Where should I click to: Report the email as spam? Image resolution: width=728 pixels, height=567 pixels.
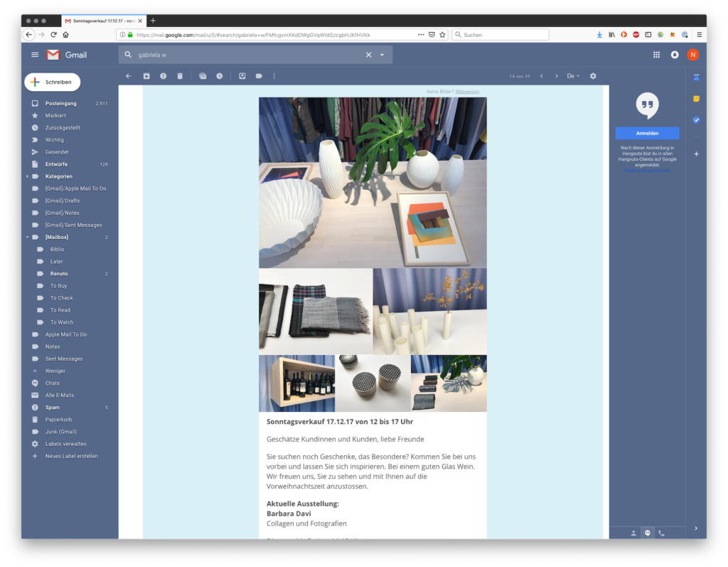(x=163, y=76)
